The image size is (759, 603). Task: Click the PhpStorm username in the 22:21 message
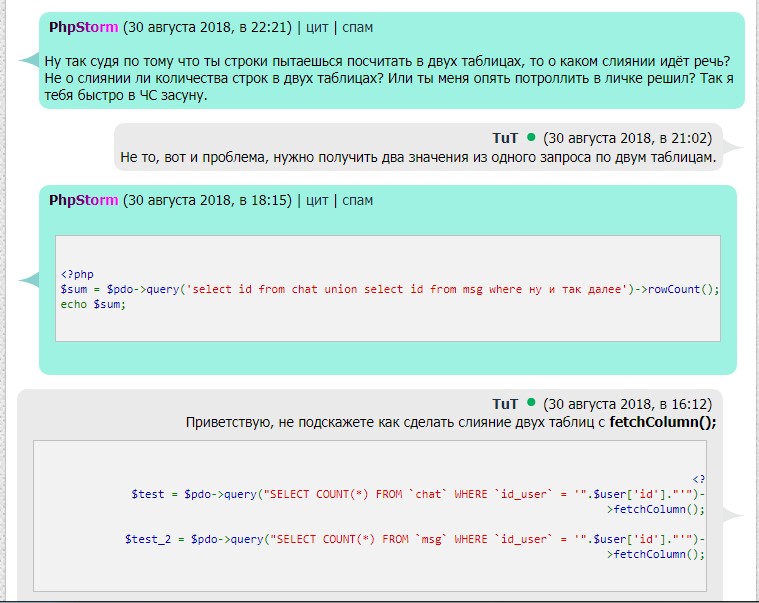click(x=83, y=27)
